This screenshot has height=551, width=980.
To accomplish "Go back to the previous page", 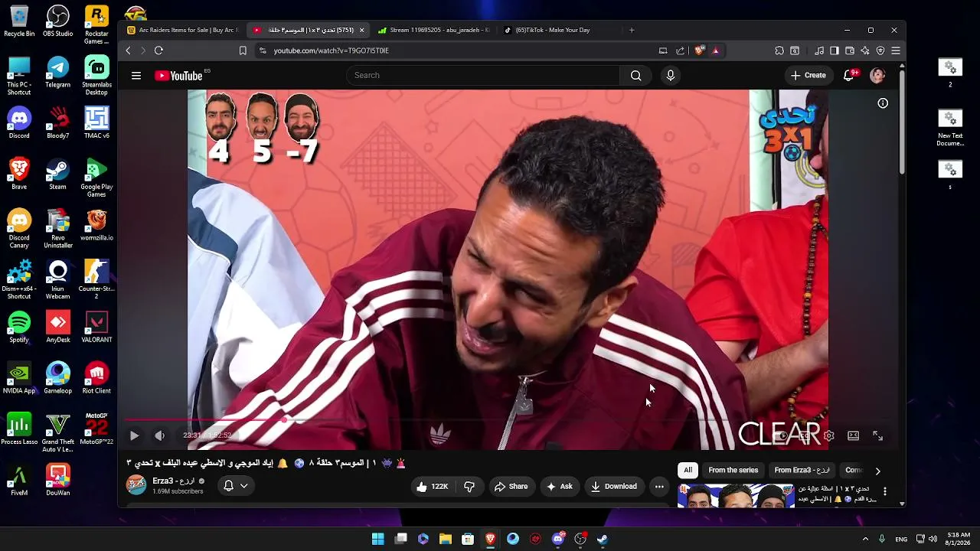I will 128,51.
